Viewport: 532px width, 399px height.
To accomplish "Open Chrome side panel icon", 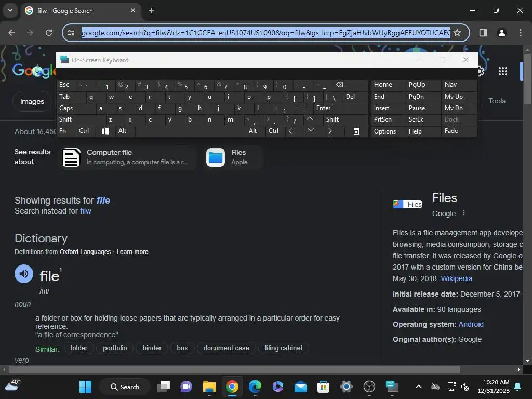I will 483,33.
